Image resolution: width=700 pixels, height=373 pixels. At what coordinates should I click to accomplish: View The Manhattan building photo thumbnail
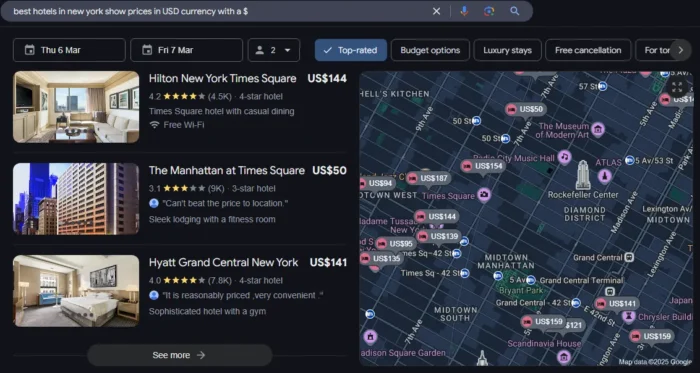pos(76,199)
